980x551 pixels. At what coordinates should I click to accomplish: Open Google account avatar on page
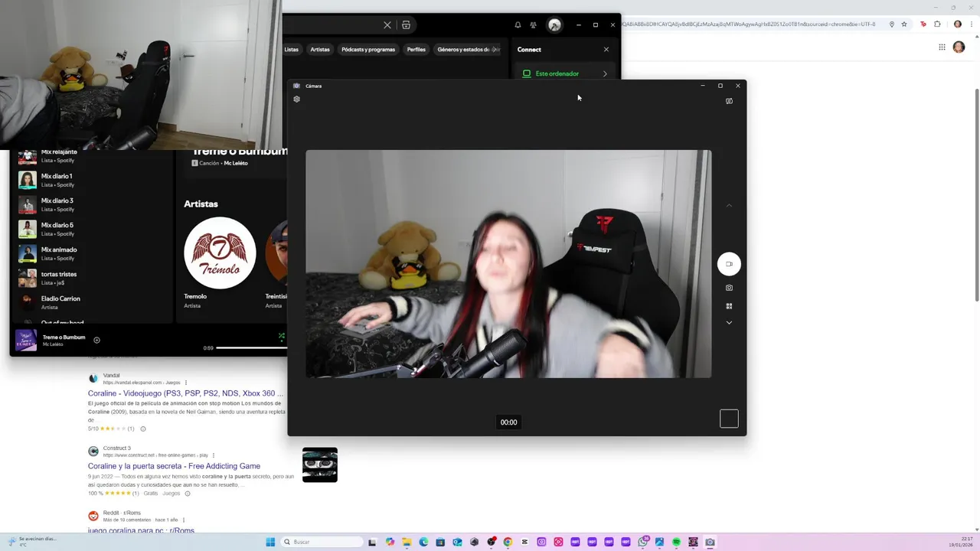coord(959,47)
